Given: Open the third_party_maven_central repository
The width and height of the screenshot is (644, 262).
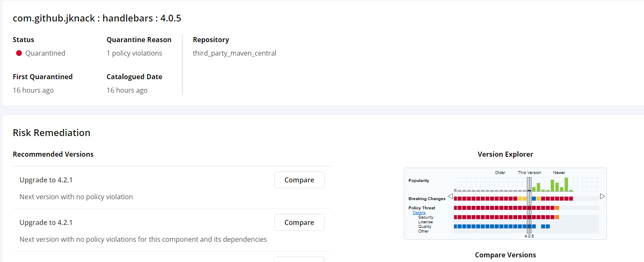Looking at the screenshot, I should coord(235,53).
